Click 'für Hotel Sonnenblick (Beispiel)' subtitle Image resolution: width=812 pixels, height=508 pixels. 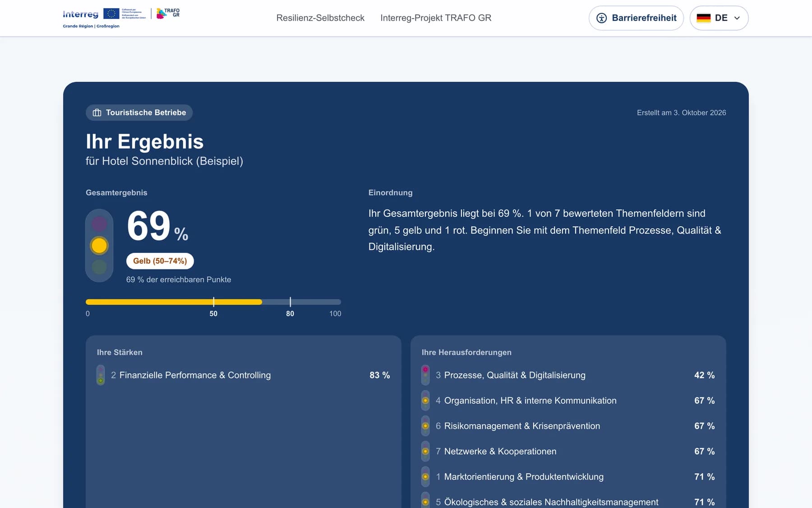[164, 161]
